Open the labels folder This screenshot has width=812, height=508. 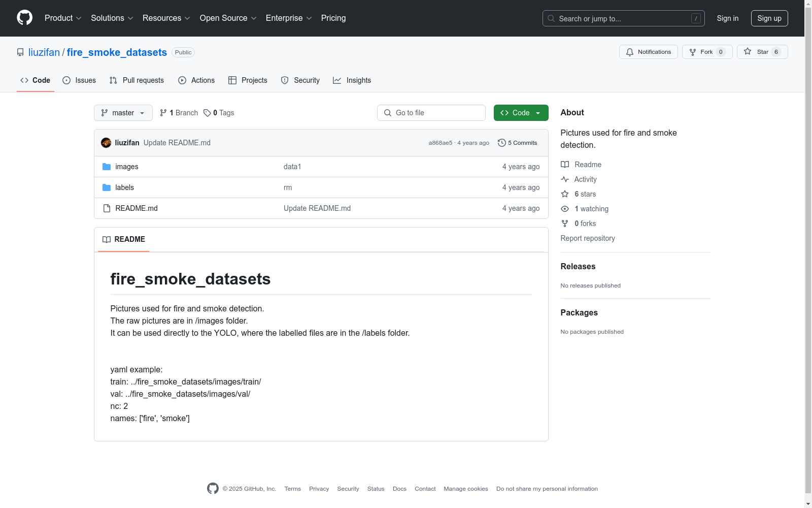(125, 187)
